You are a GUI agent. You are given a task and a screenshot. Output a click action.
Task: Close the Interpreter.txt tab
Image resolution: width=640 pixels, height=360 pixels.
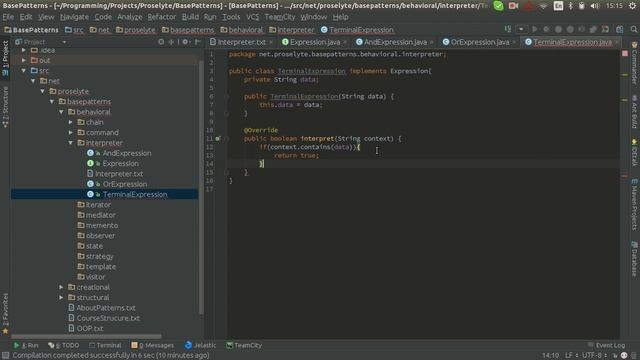tap(271, 42)
